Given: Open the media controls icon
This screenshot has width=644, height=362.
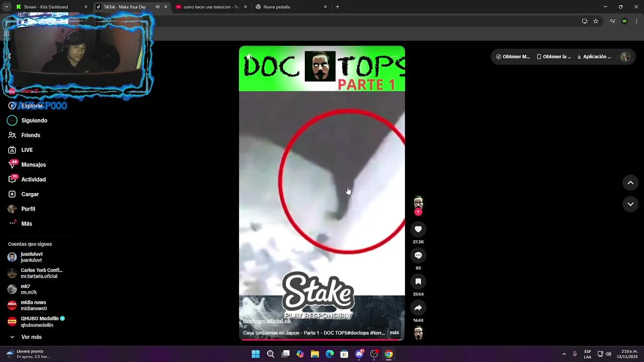Looking at the screenshot, I should click(x=612, y=21).
